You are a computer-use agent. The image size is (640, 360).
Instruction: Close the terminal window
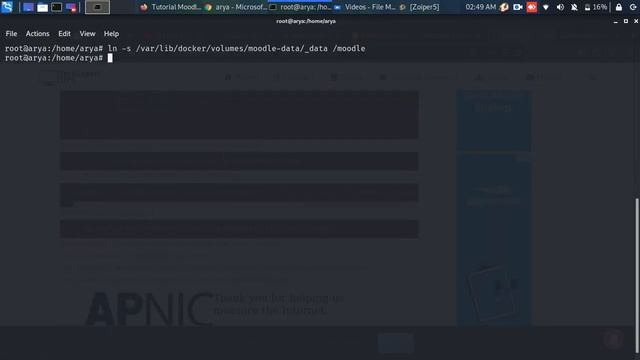click(636, 21)
